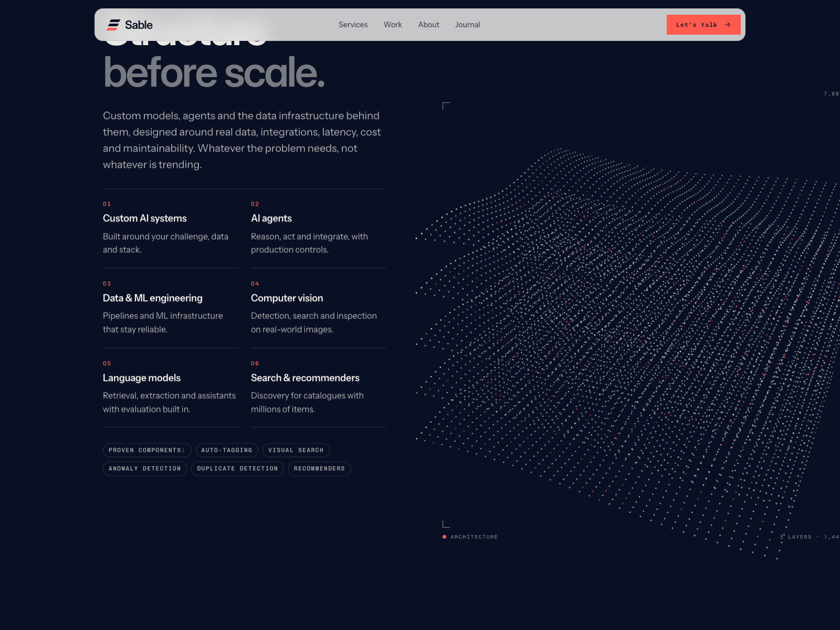This screenshot has width=840, height=630.
Task: Click the number 06 label
Action: [x=255, y=363]
